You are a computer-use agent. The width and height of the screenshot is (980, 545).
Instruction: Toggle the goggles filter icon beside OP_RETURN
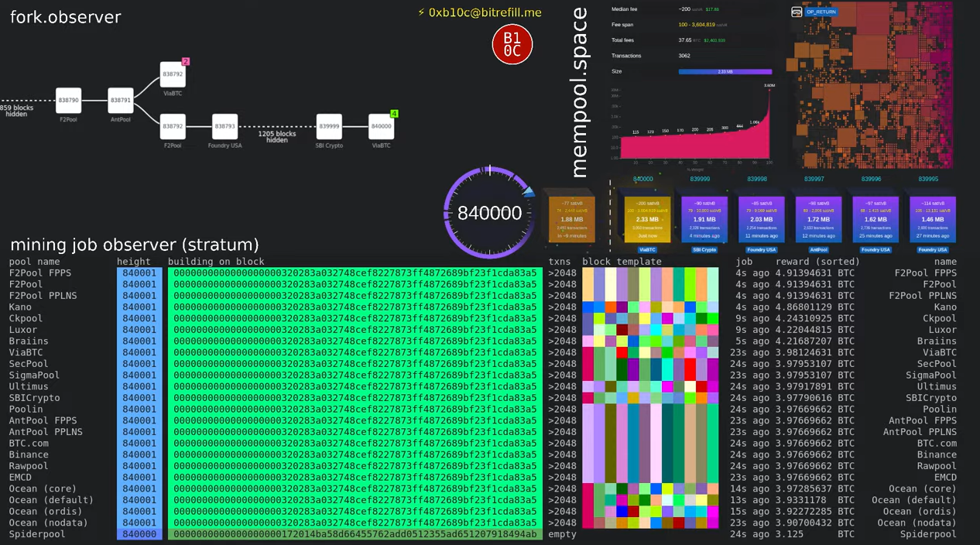tap(795, 12)
